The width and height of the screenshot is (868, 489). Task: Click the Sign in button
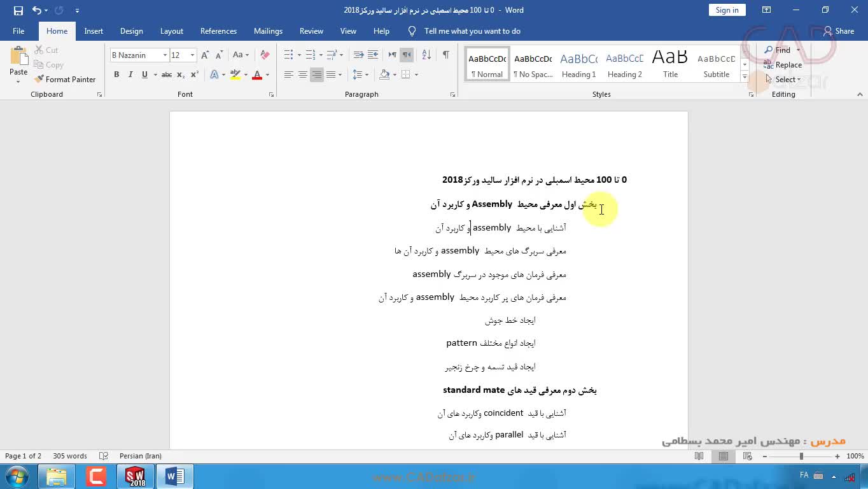727,10
